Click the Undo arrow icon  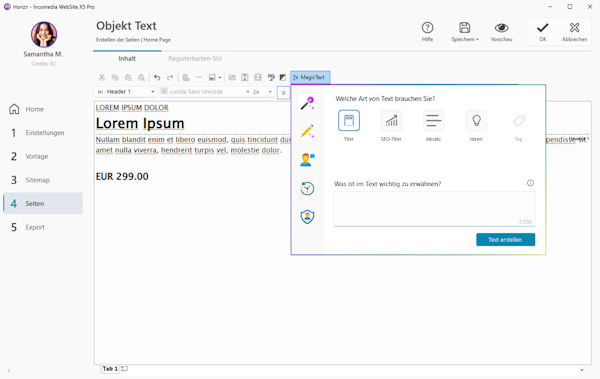pos(157,77)
